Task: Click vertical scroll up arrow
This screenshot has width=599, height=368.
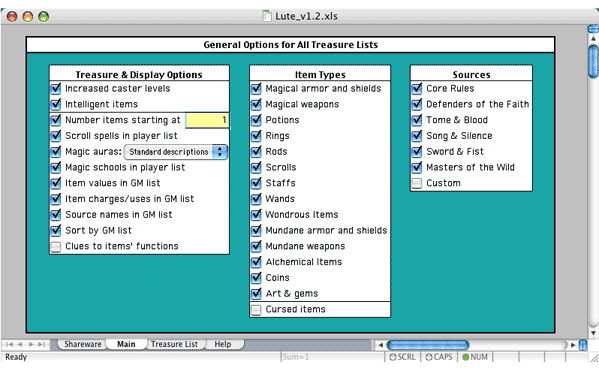Action: [593, 39]
